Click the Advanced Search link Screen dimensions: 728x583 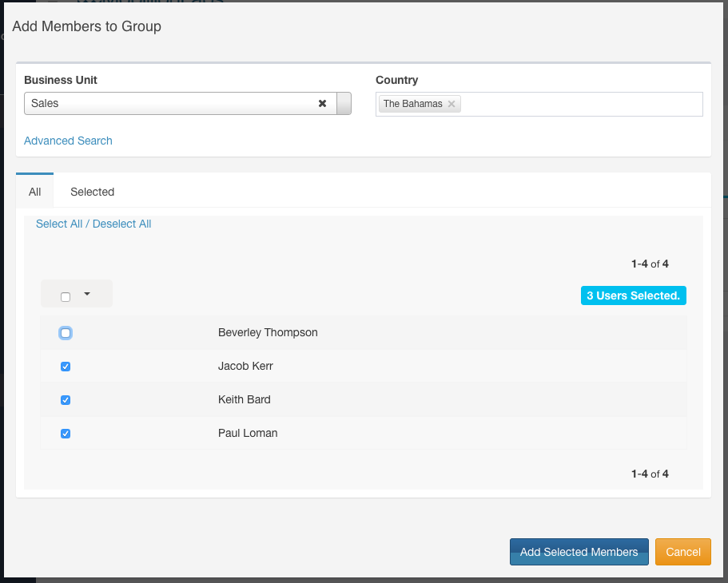click(68, 141)
